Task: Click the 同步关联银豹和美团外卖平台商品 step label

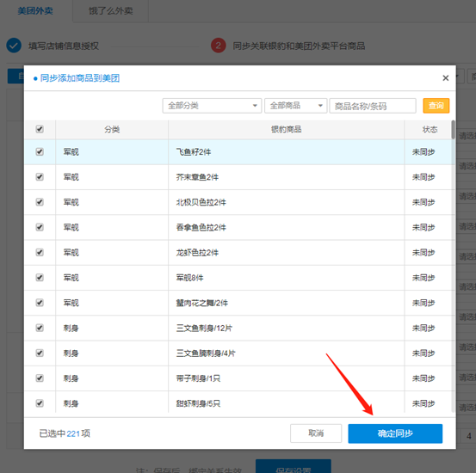Action: point(299,46)
